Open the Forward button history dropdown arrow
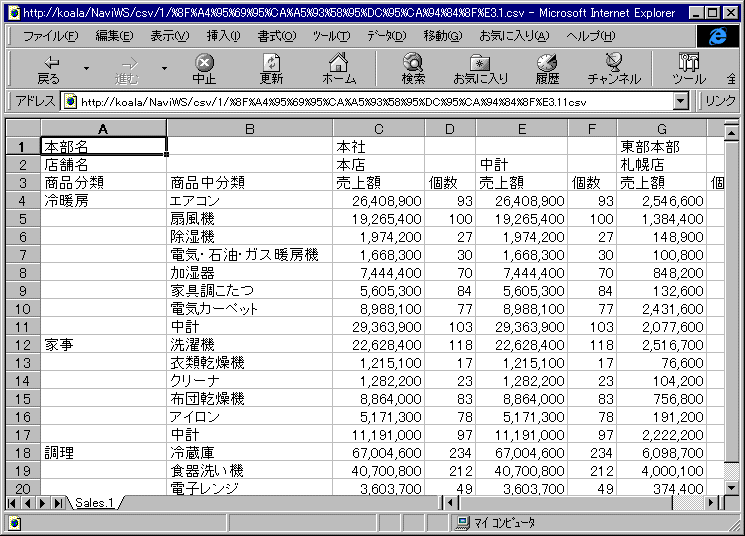 (164, 68)
